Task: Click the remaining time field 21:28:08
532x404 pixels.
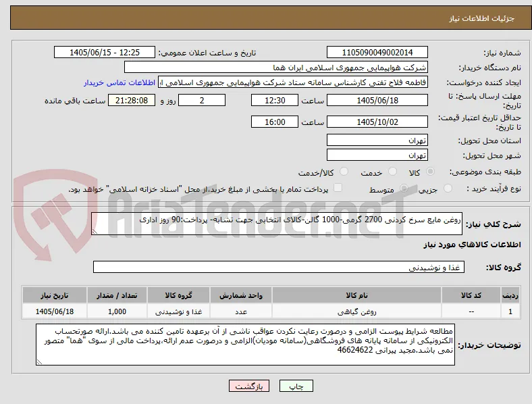Action: pyautogui.click(x=132, y=101)
